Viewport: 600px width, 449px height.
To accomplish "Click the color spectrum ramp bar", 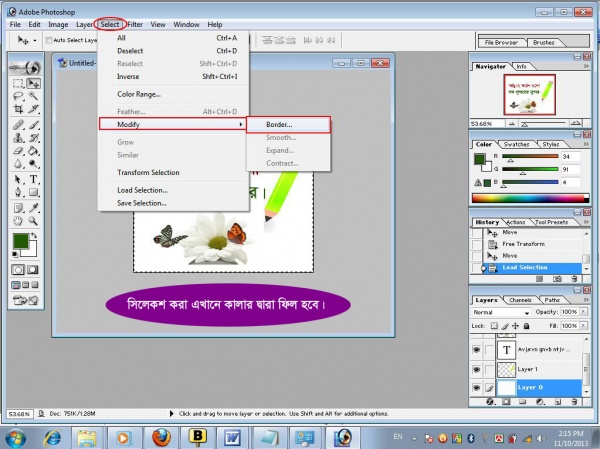I will [530, 198].
